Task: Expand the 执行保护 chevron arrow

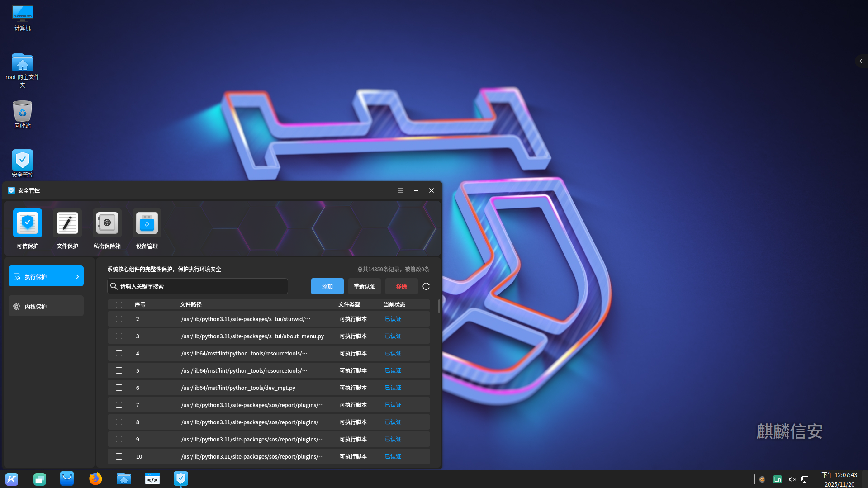Action: coord(77,277)
